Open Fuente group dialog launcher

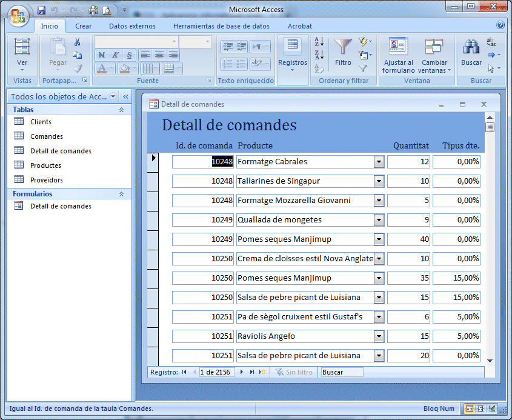coord(208,80)
